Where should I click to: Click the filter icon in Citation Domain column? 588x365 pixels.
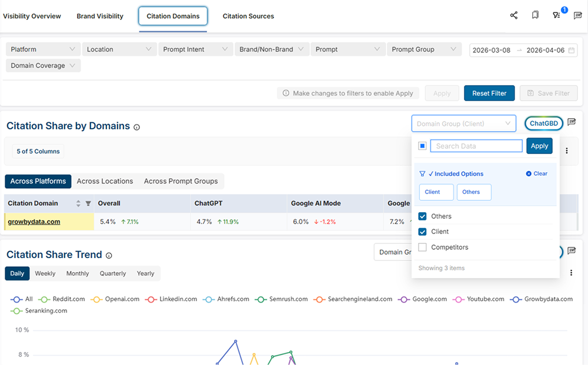[x=88, y=203]
